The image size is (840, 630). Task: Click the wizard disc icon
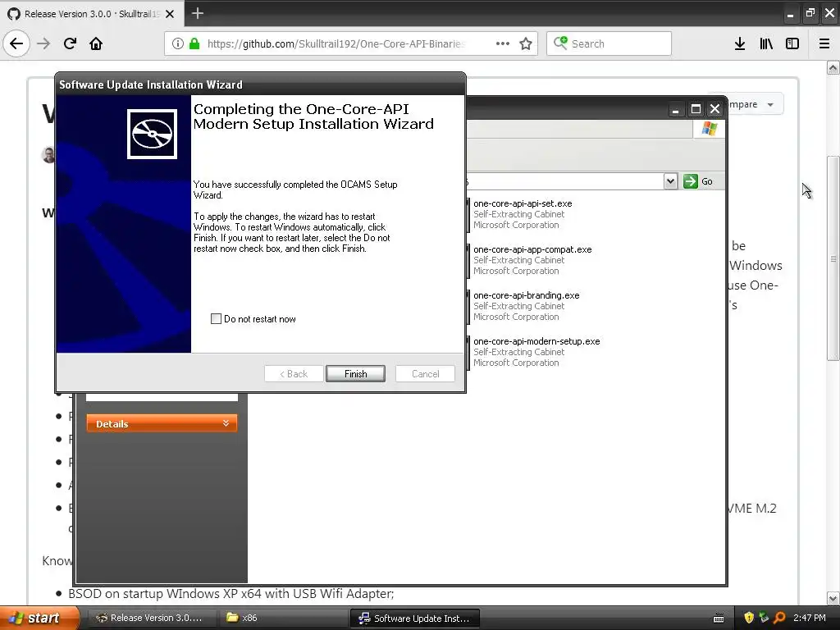152,134
